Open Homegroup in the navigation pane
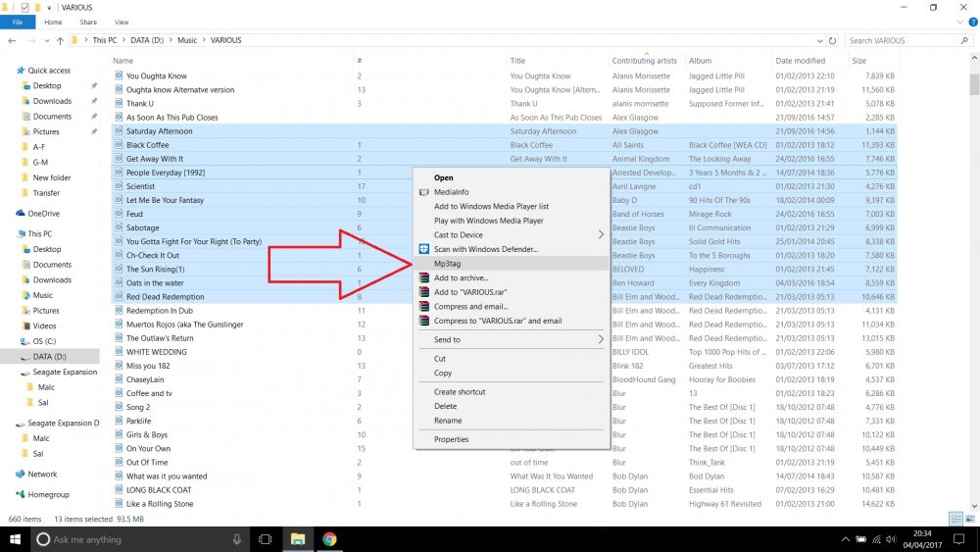Image resolution: width=980 pixels, height=552 pixels. [48, 494]
